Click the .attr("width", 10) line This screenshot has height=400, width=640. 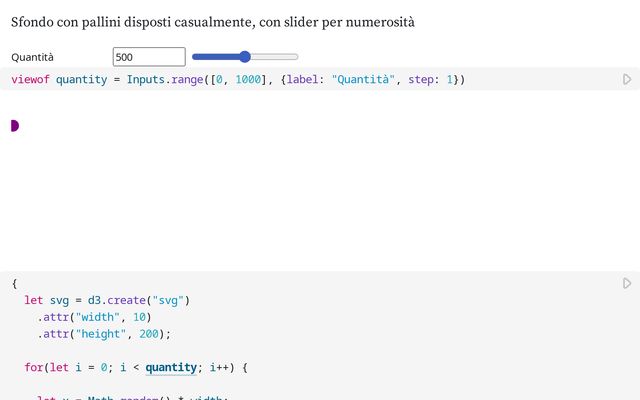[x=94, y=317]
